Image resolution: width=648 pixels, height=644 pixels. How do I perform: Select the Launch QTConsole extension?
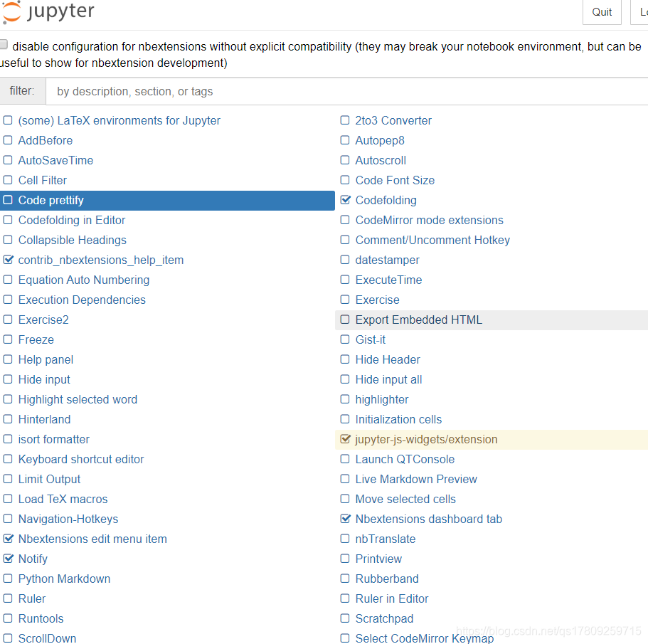[x=405, y=459]
